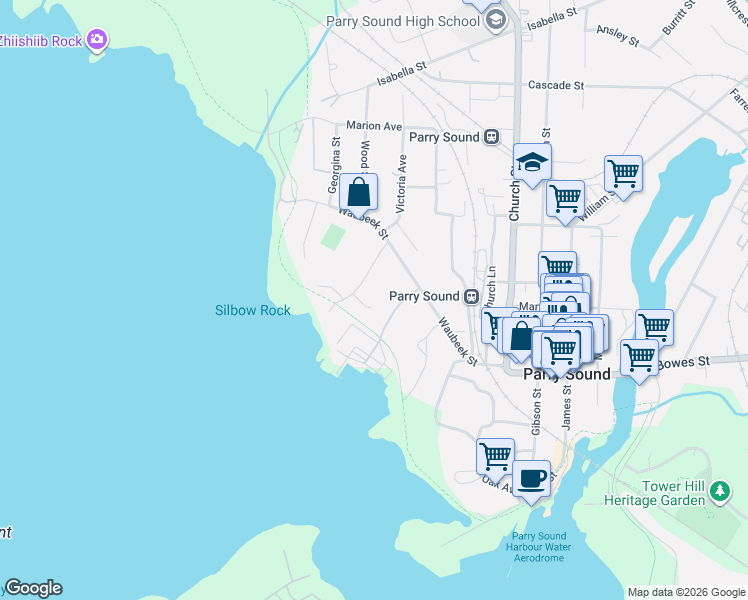
Task: Click the Silbow Rock label
Action: 252,310
